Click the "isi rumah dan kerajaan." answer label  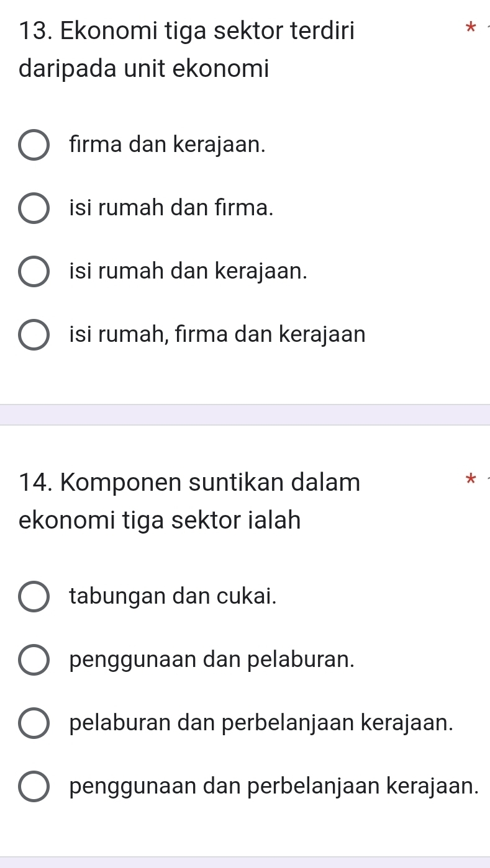tap(189, 271)
